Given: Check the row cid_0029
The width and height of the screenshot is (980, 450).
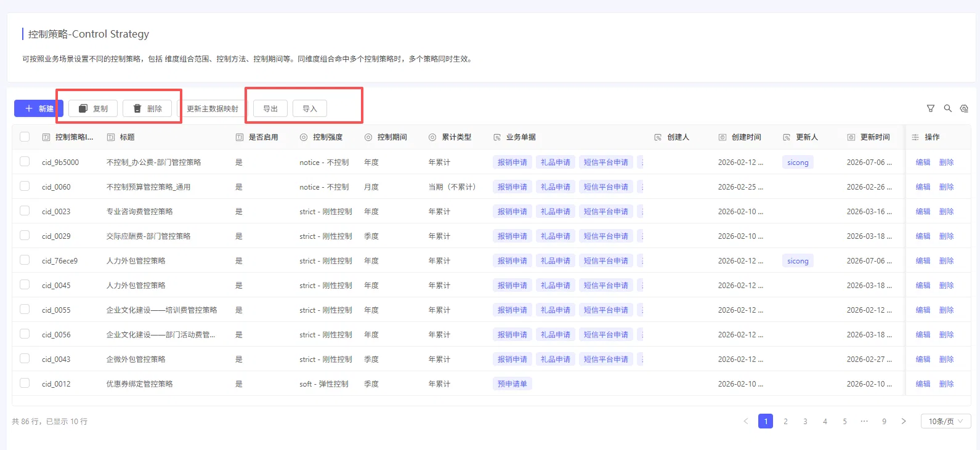Looking at the screenshot, I should click(x=25, y=235).
